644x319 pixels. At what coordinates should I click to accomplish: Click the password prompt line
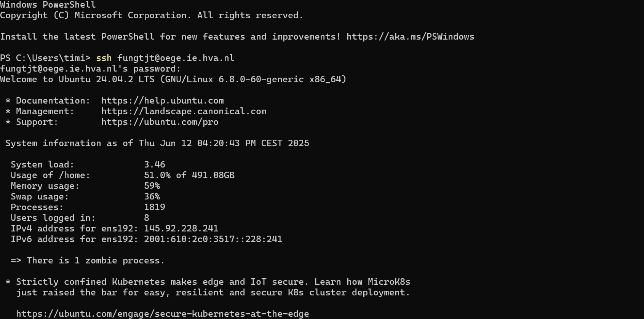[90, 69]
